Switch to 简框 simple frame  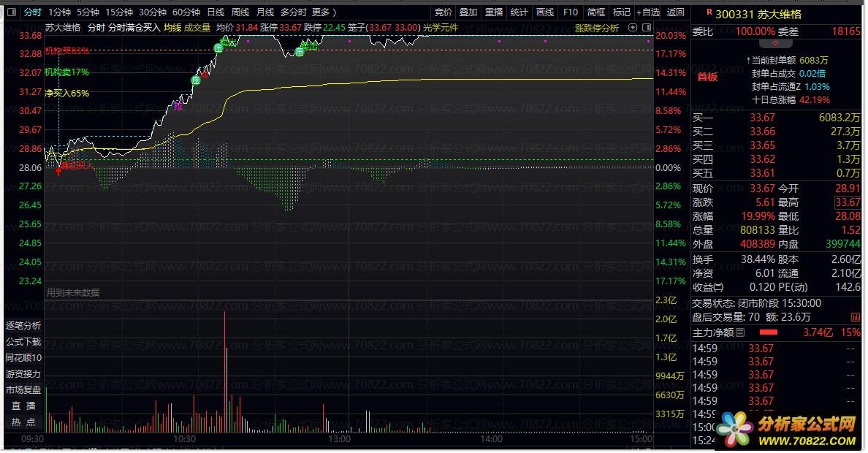pos(595,12)
